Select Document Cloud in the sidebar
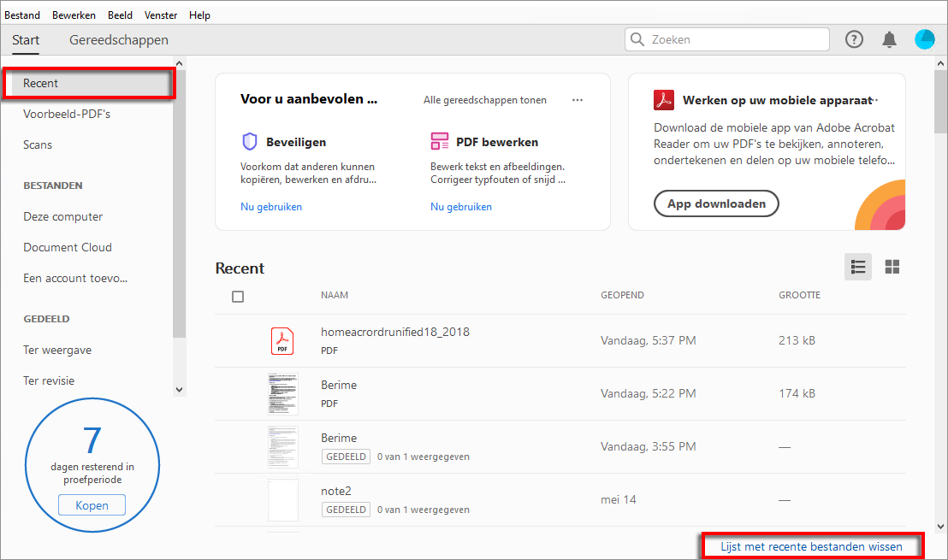Image resolution: width=948 pixels, height=560 pixels. (x=68, y=247)
